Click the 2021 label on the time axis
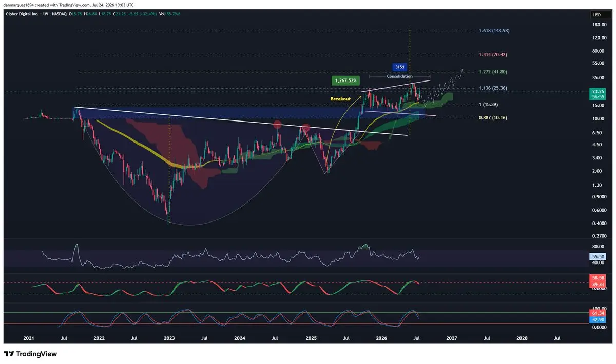616x364 pixels. click(x=29, y=338)
